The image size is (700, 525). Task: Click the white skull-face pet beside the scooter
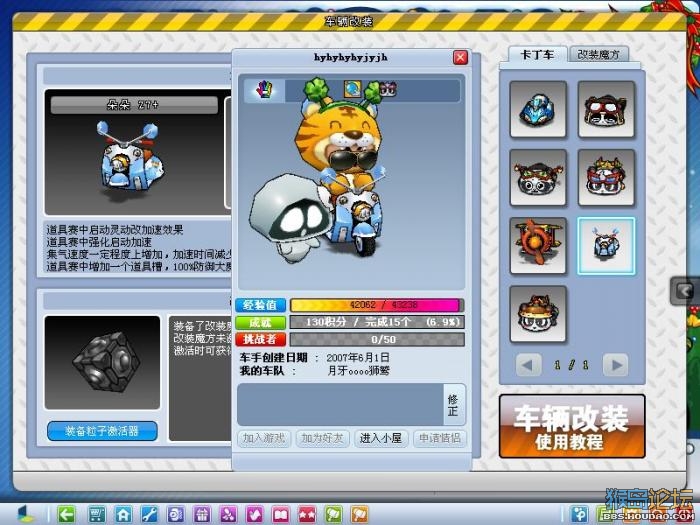tap(290, 219)
